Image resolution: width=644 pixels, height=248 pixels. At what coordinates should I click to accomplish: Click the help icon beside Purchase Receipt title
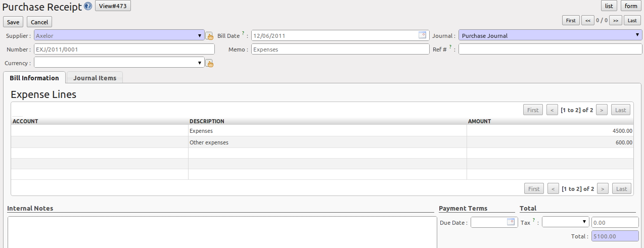click(88, 6)
